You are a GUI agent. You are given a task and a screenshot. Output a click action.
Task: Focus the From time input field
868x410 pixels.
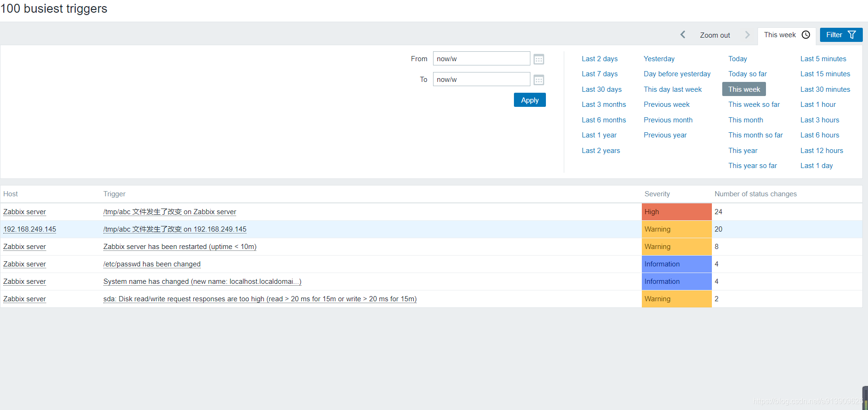point(481,58)
